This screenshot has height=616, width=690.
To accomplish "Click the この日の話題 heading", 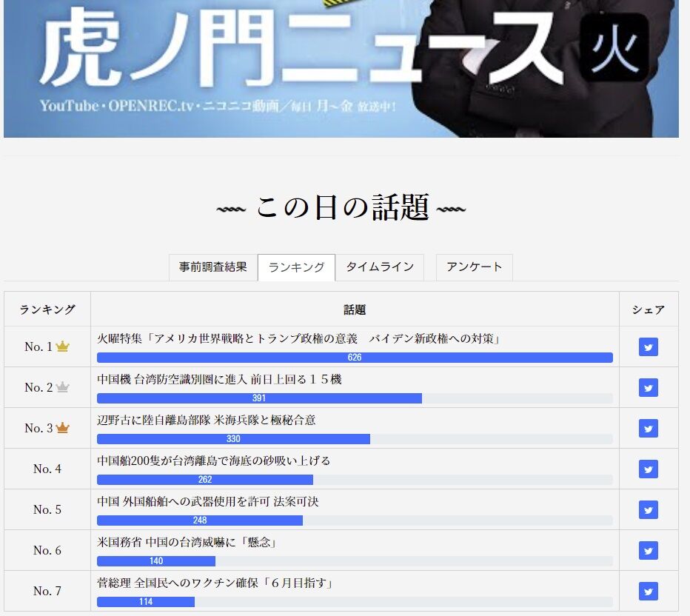I will (x=341, y=207).
